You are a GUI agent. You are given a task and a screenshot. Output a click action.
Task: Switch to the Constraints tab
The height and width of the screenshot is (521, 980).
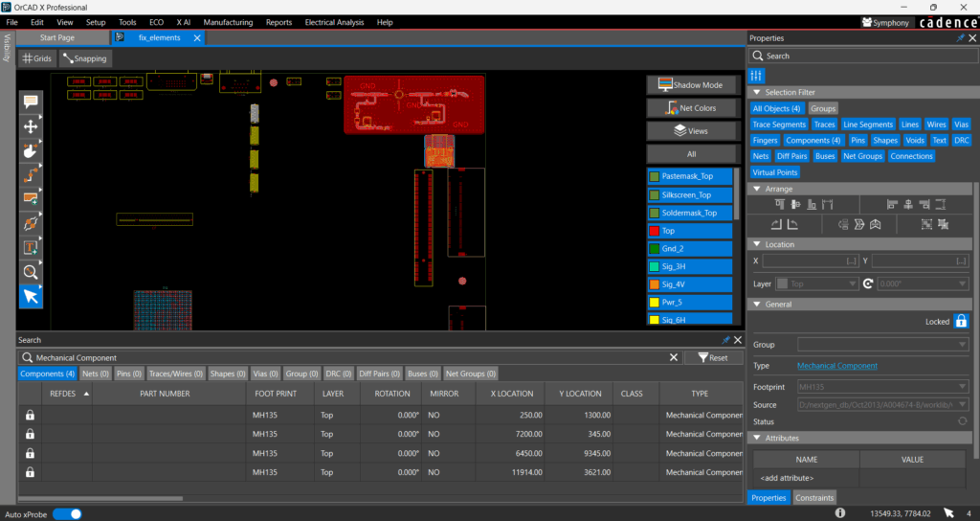tap(814, 498)
